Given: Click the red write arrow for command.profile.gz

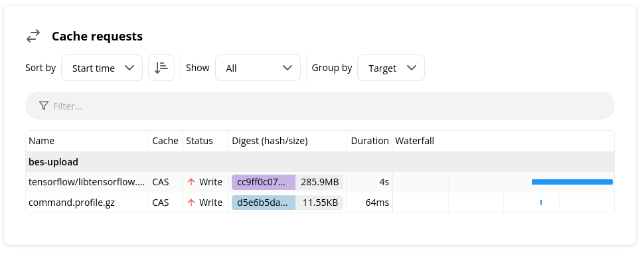Looking at the screenshot, I should point(191,203).
